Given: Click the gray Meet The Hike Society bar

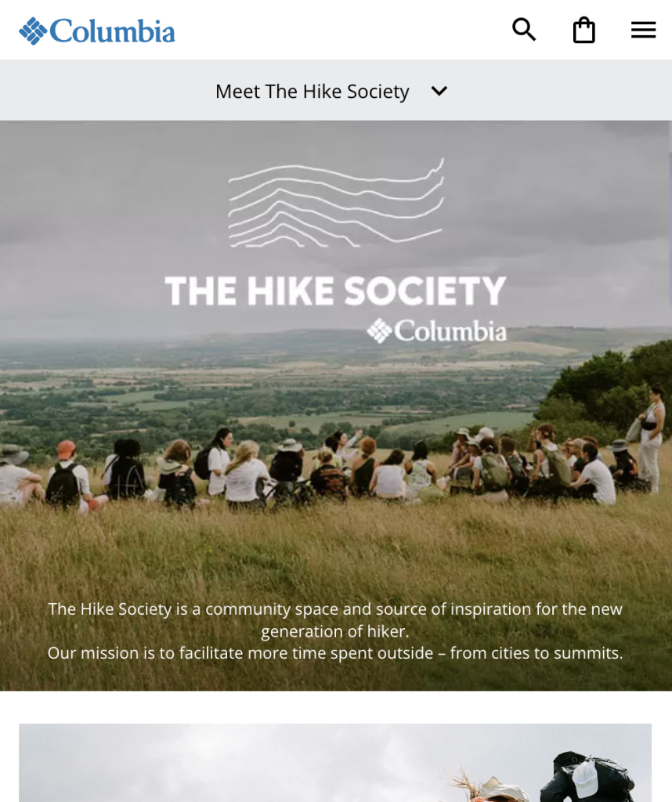Looking at the screenshot, I should point(336,90).
